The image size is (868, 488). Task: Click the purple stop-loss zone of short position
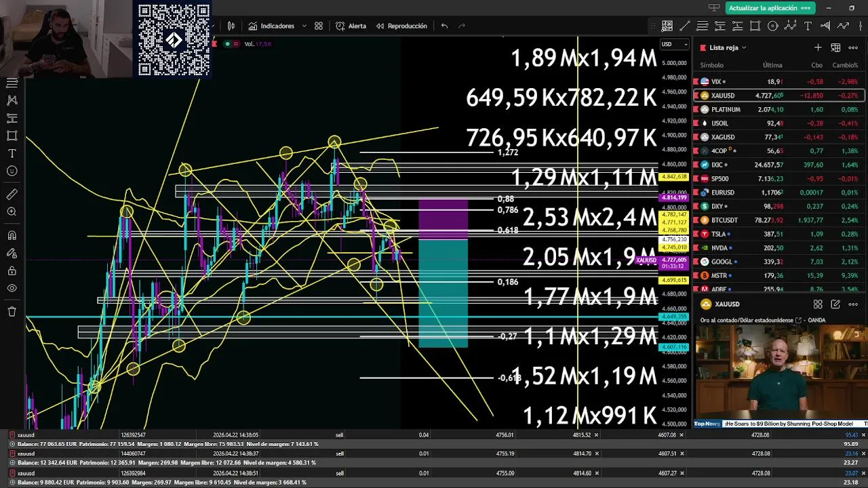443,219
